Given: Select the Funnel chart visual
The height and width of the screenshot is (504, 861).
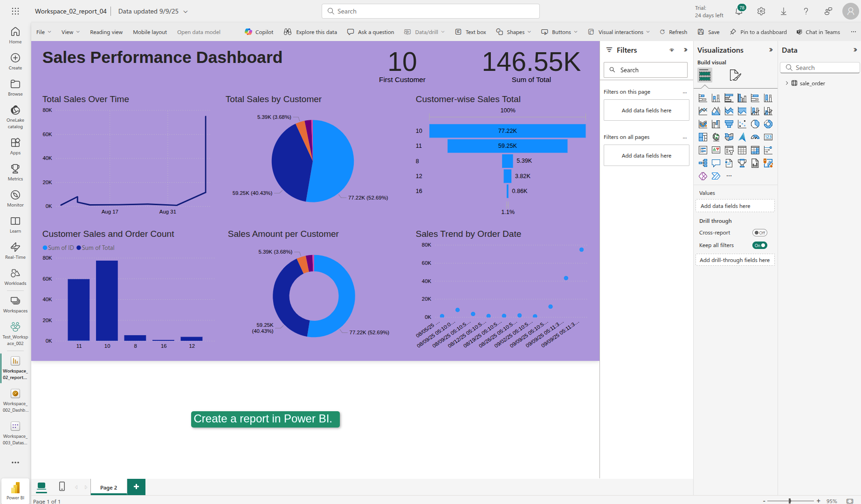Looking at the screenshot, I should click(729, 124).
